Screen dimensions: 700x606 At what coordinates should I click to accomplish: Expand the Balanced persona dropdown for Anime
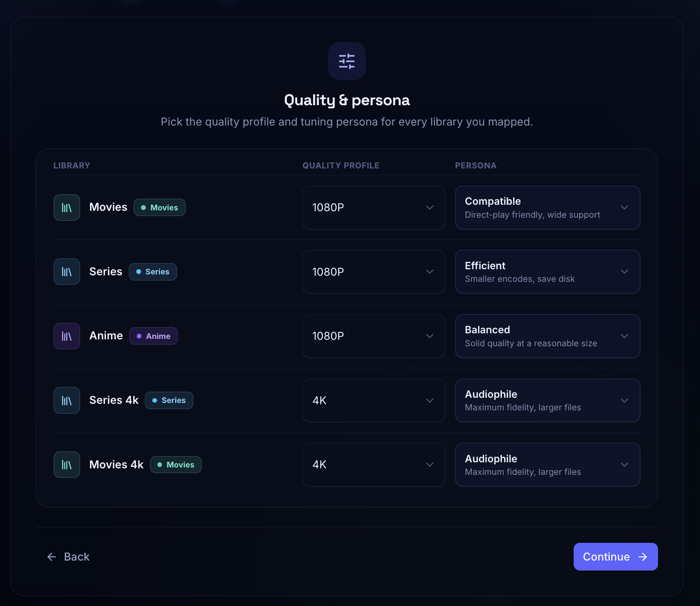point(547,336)
